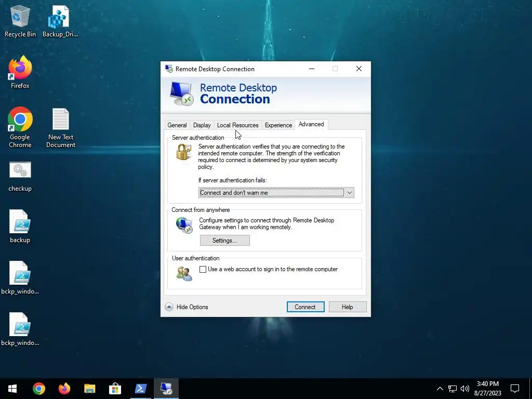Switch to the Display tab

click(202, 125)
